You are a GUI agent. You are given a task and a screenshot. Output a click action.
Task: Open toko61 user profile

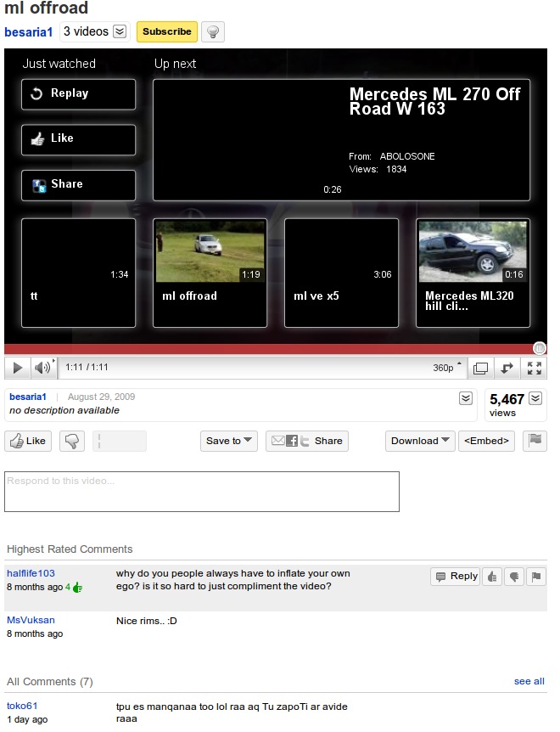22,706
